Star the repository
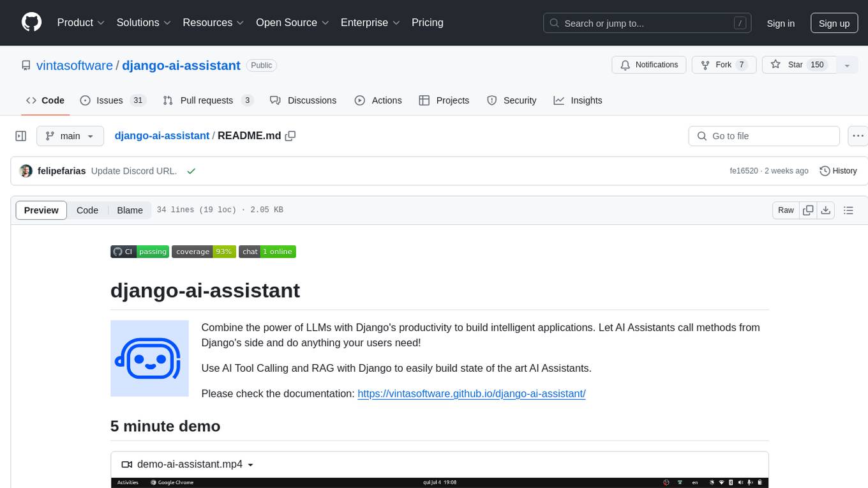This screenshot has width=868, height=488. [798, 65]
